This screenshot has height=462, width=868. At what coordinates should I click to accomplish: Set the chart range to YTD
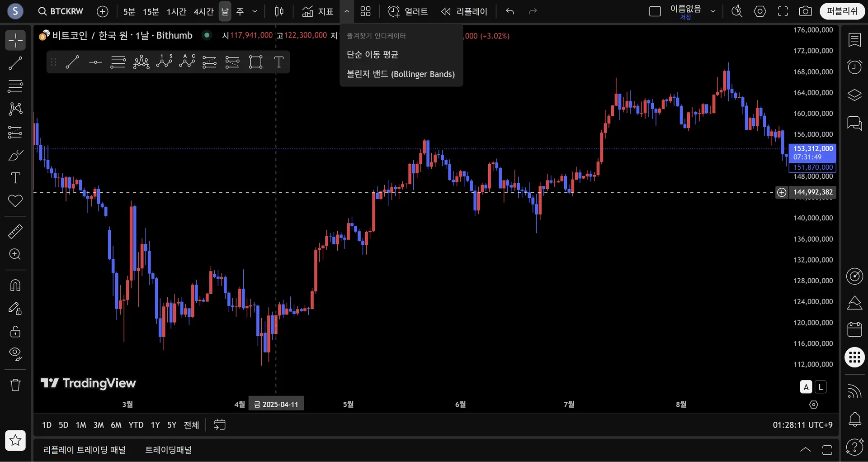coord(136,425)
